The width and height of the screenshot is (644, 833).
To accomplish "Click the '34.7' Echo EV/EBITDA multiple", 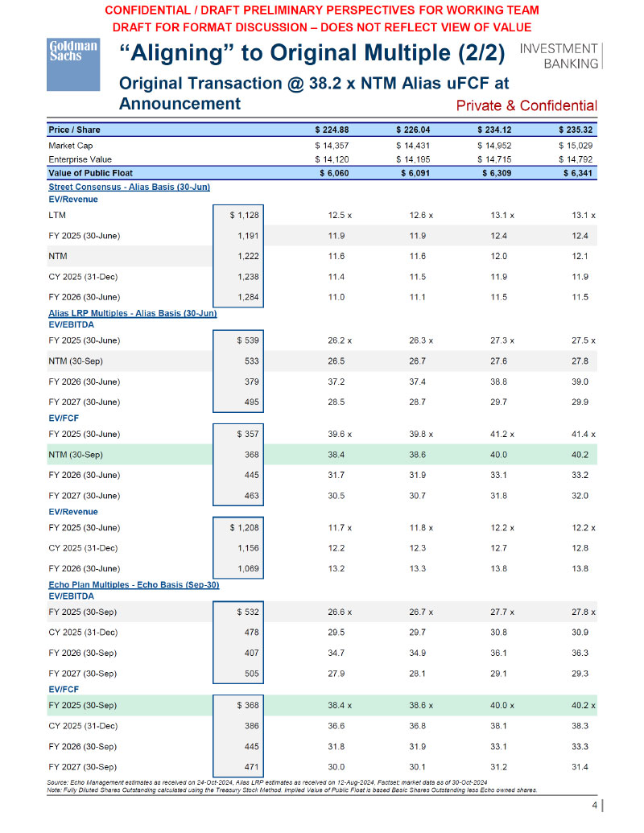I will point(336,653).
